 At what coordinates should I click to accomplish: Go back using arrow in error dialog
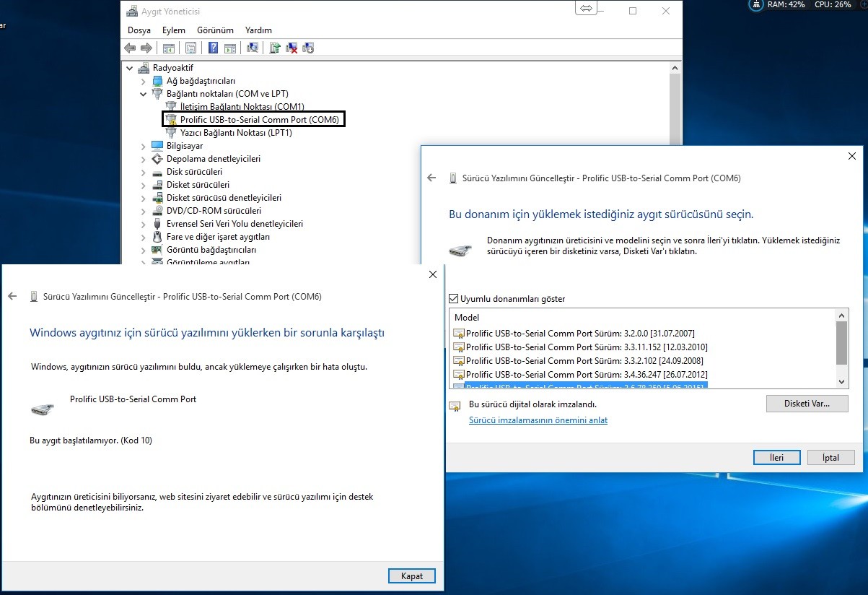(x=12, y=296)
